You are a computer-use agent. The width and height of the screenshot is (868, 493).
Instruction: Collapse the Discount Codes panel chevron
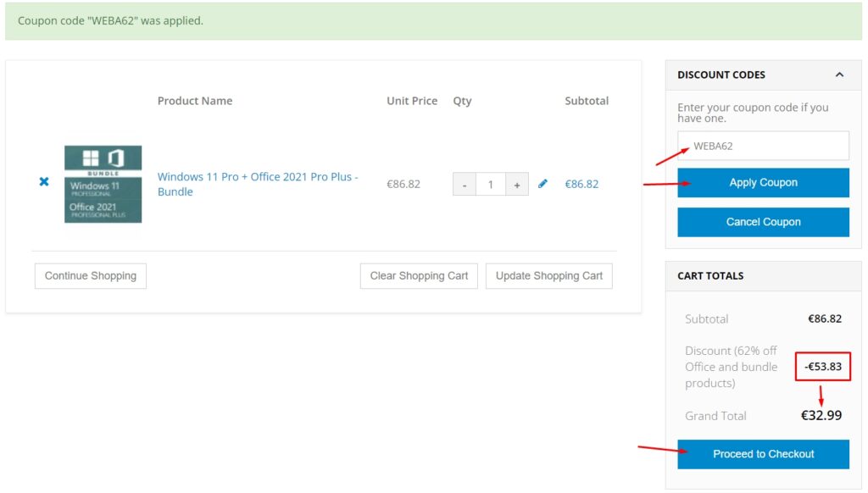pos(839,75)
